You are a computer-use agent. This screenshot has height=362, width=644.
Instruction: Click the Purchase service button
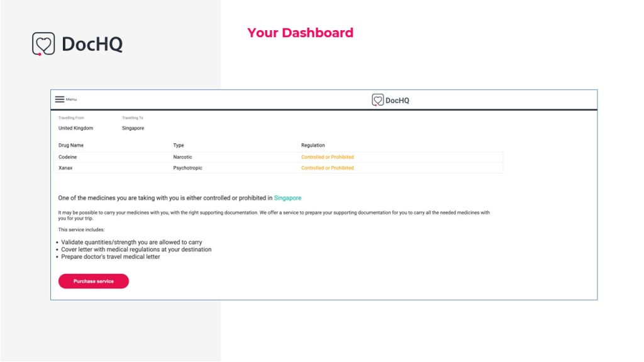click(94, 281)
